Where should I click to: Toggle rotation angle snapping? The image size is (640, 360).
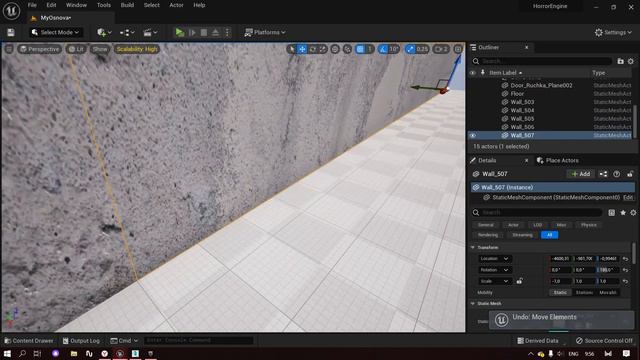coord(383,49)
